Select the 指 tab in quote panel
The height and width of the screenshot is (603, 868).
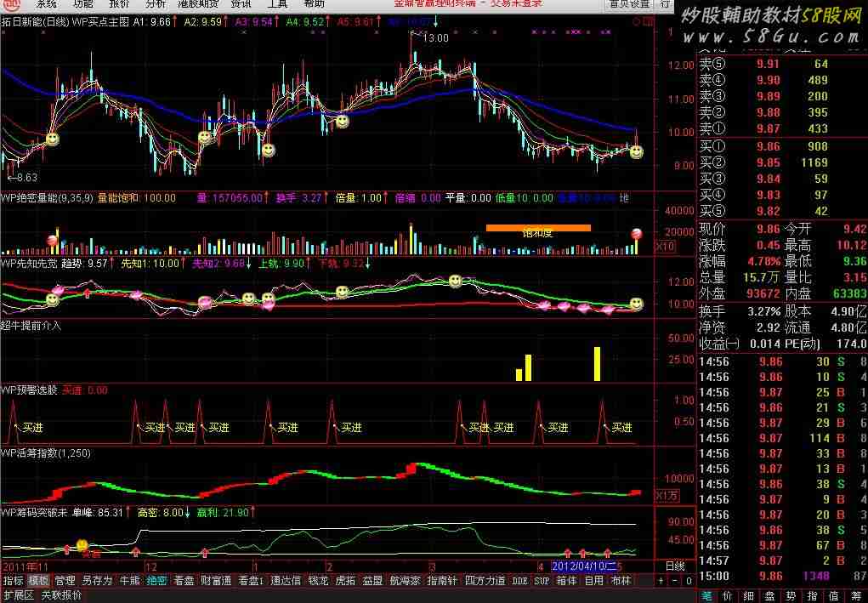tap(812, 596)
